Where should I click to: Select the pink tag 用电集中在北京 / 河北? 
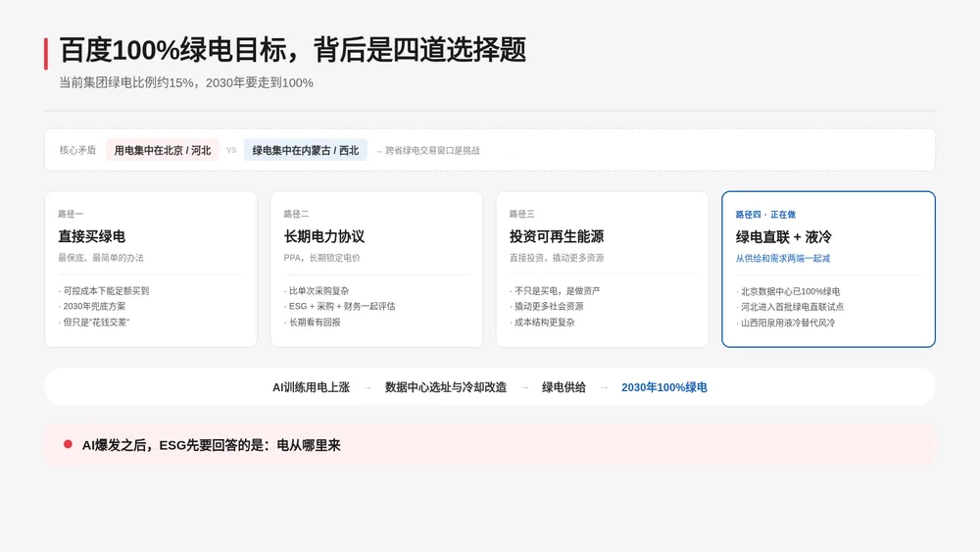[x=163, y=150]
